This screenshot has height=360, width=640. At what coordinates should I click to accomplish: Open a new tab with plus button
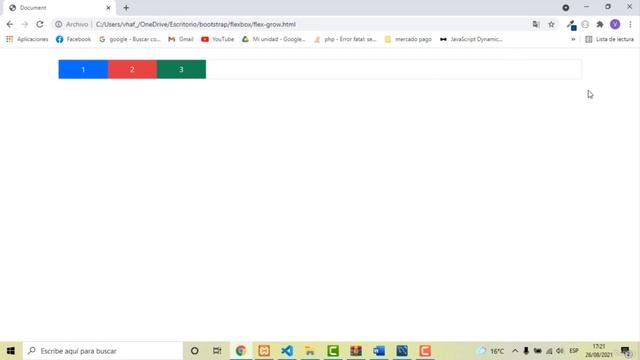pyautogui.click(x=126, y=8)
